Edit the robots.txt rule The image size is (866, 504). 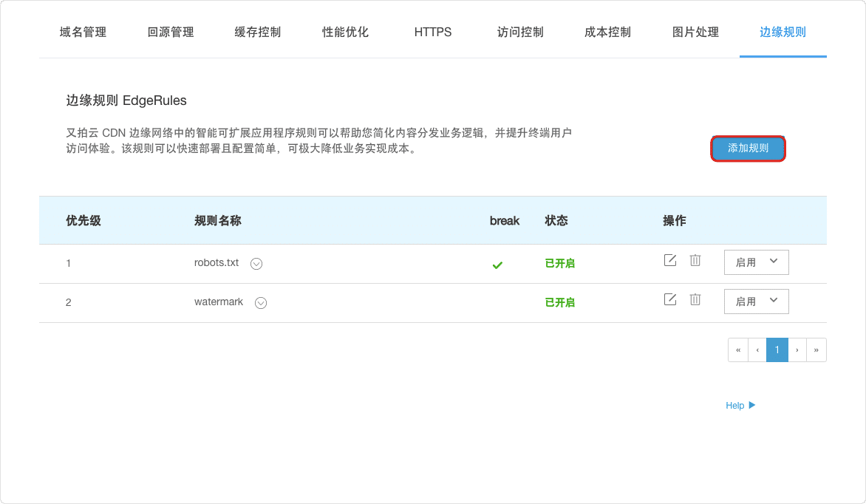tap(670, 260)
